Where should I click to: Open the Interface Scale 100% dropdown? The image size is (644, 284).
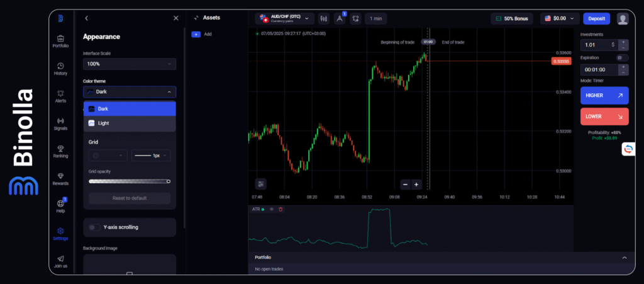tap(130, 64)
